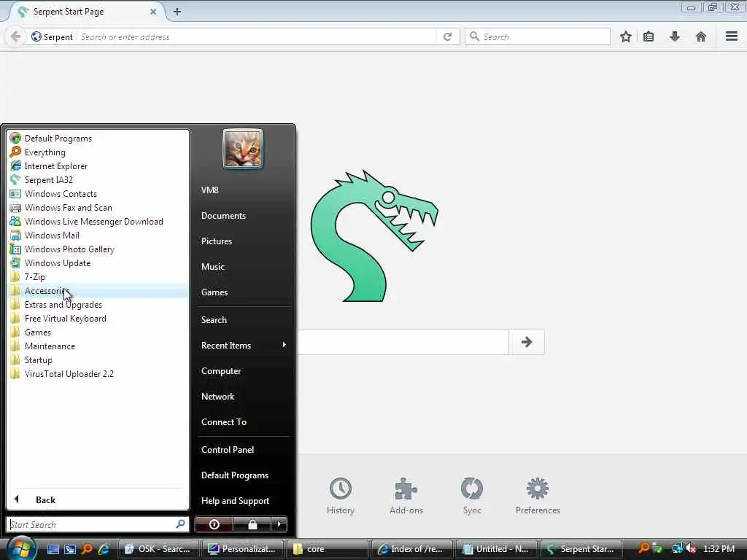Switch to Personalization taskbar window
Screen dimensions: 747x560
click(242, 549)
